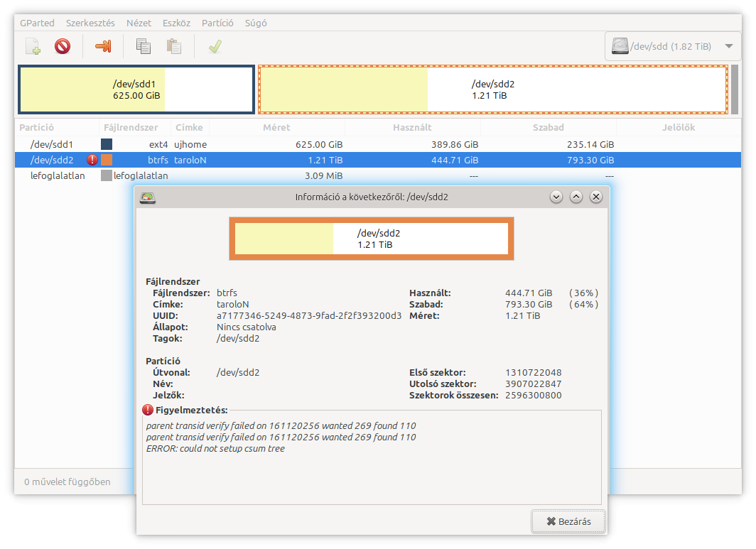Click the resize/move partition arrow icon
The image size is (756, 549).
click(103, 47)
